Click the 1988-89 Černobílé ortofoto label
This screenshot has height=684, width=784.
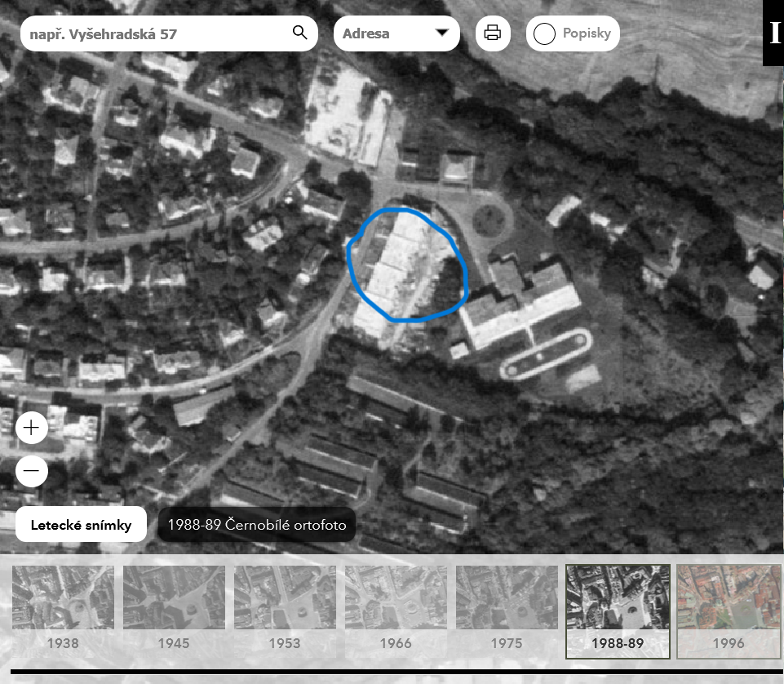257,525
